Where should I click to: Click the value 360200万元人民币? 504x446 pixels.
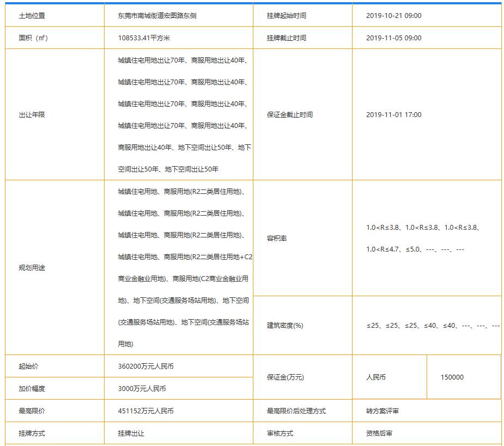(x=145, y=366)
